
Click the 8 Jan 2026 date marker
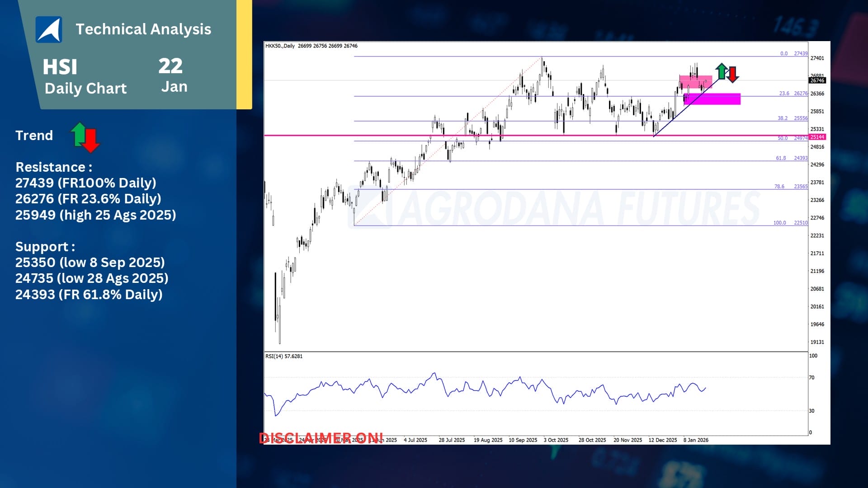[x=696, y=440]
